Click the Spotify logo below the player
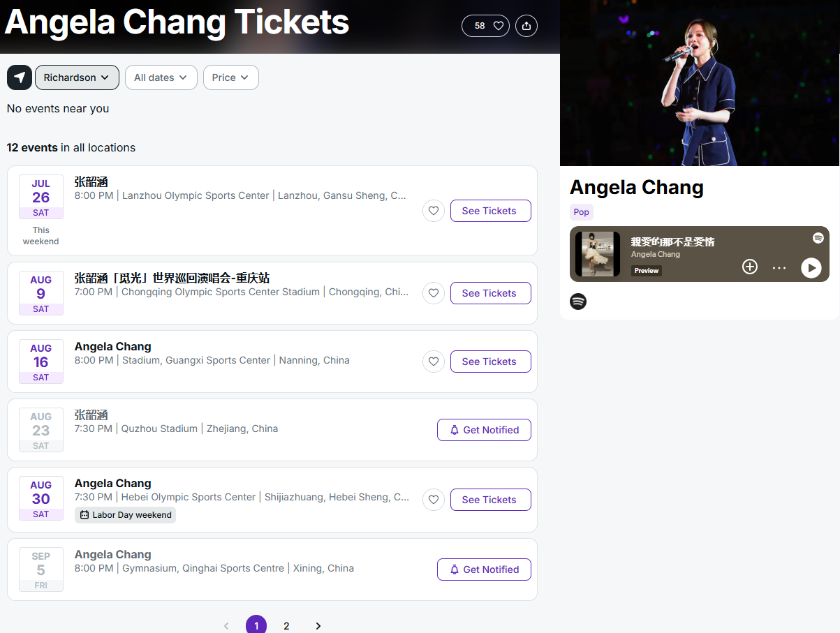 tap(578, 301)
